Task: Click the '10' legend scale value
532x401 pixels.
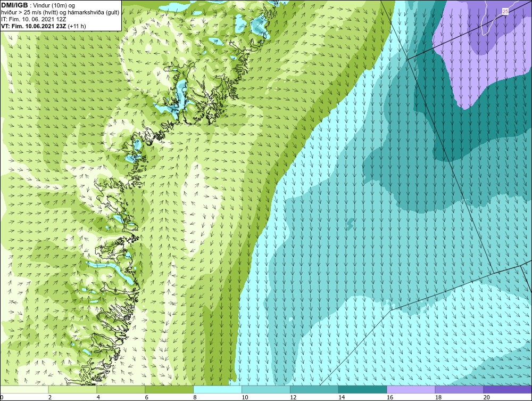Action: tap(245, 397)
